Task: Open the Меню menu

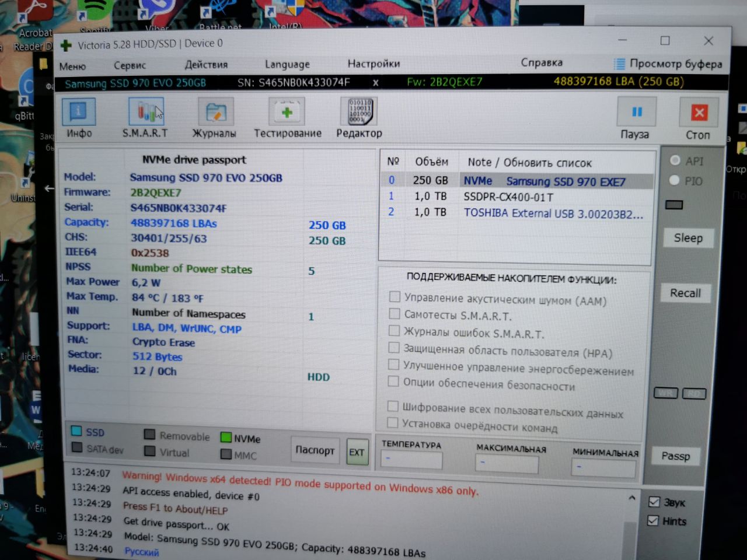Action: point(72,66)
